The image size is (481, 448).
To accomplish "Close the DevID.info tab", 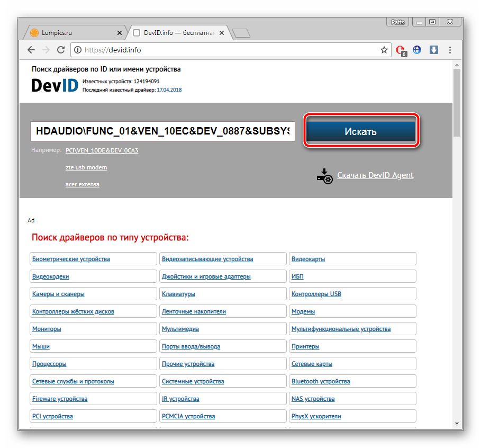I will pyautogui.click(x=222, y=33).
